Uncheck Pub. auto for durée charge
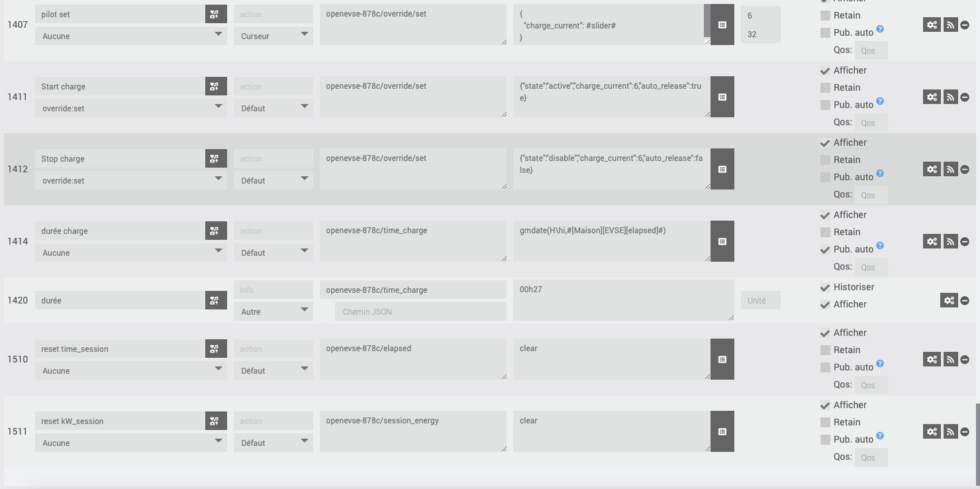The width and height of the screenshot is (980, 489). pos(825,249)
